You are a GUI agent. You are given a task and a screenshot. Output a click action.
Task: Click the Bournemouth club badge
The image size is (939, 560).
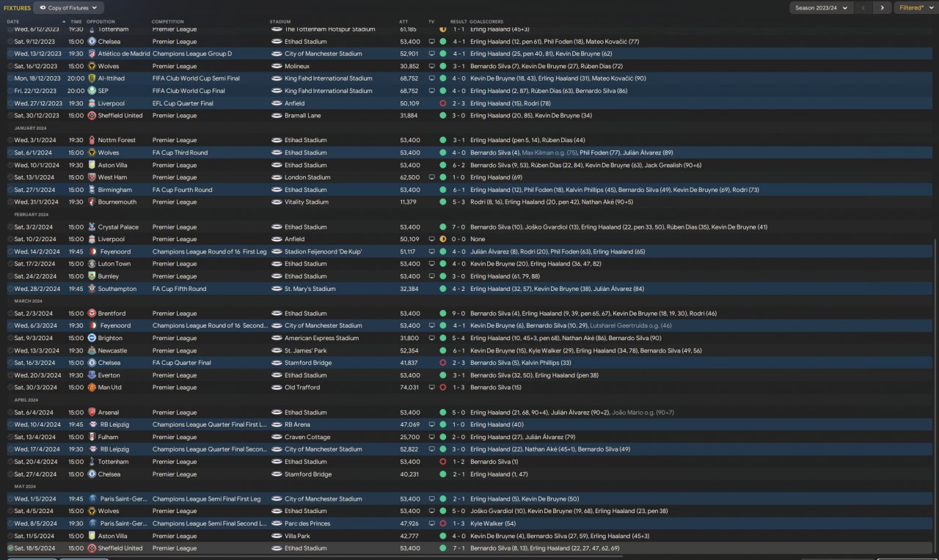(92, 202)
